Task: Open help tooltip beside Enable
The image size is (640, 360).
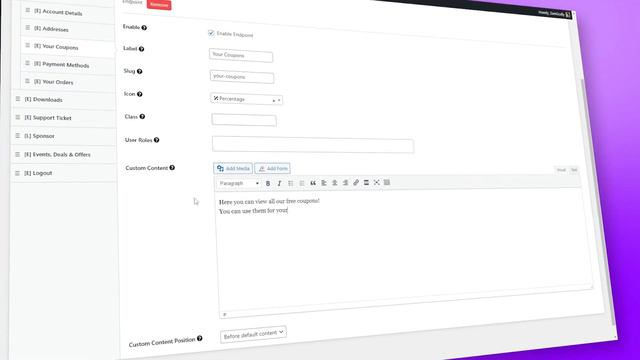Action: pyautogui.click(x=144, y=28)
